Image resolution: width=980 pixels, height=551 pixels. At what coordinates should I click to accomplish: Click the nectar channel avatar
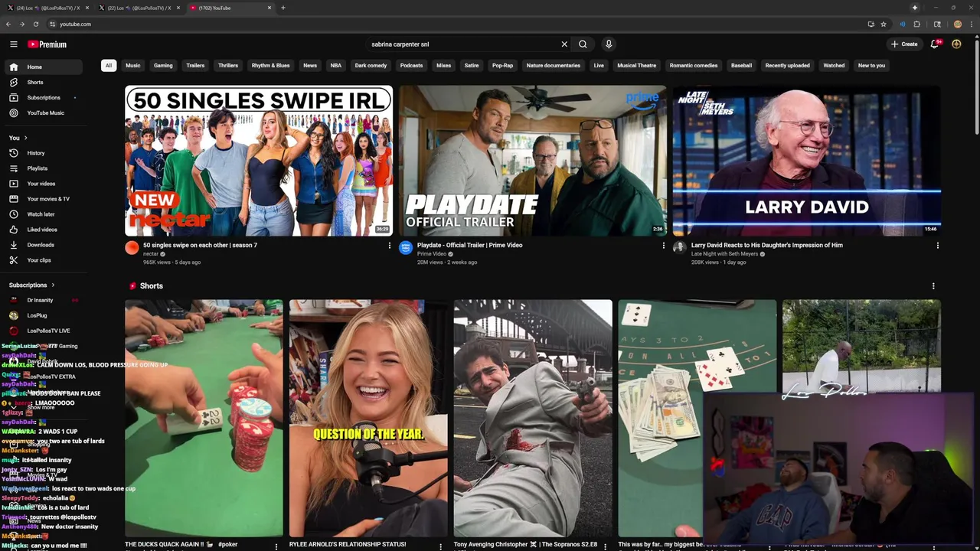pyautogui.click(x=132, y=247)
